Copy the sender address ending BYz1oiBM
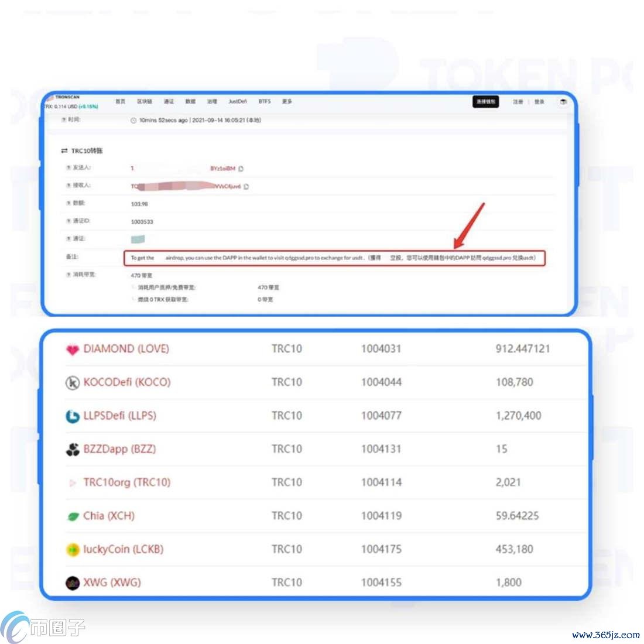 point(241,169)
